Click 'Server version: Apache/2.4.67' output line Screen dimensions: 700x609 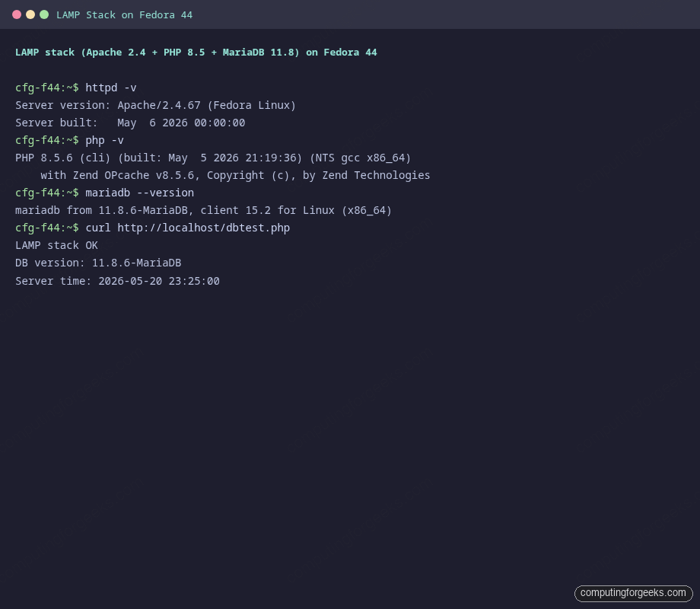tap(155, 106)
